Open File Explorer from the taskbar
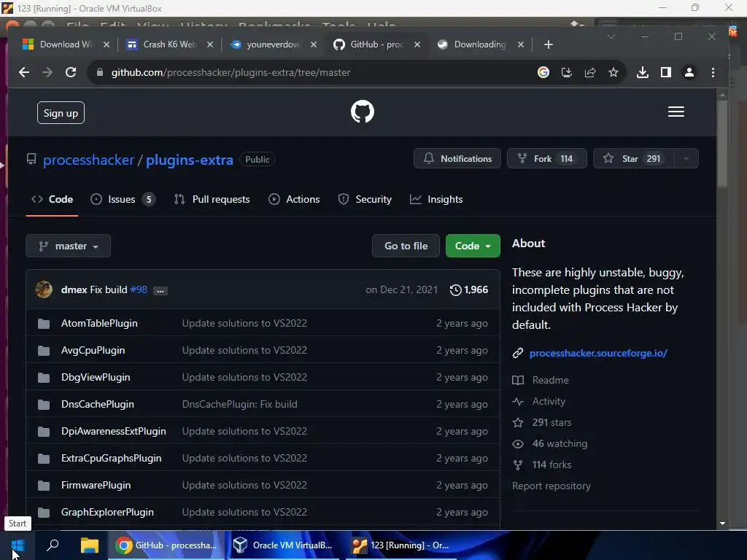The image size is (747, 560). pyautogui.click(x=89, y=545)
